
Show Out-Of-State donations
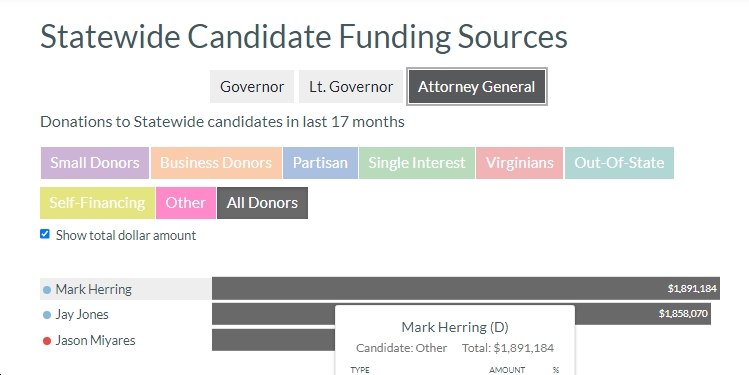(x=620, y=163)
